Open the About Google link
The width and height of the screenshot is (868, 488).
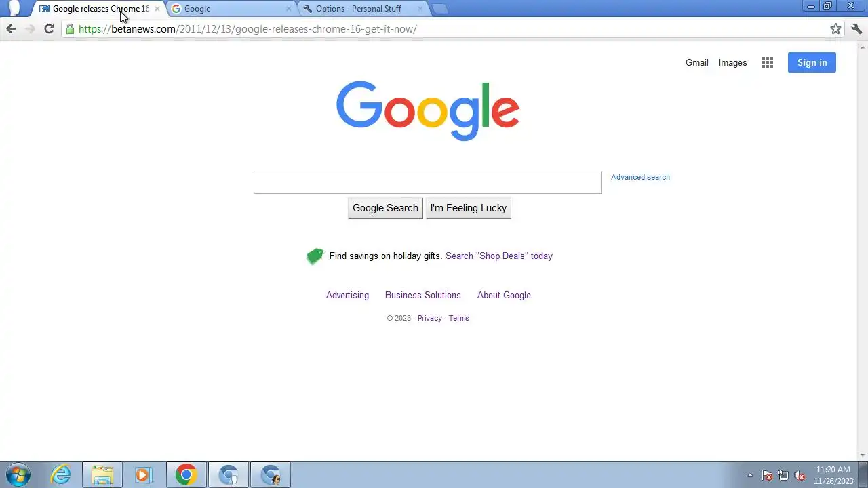pos(504,295)
